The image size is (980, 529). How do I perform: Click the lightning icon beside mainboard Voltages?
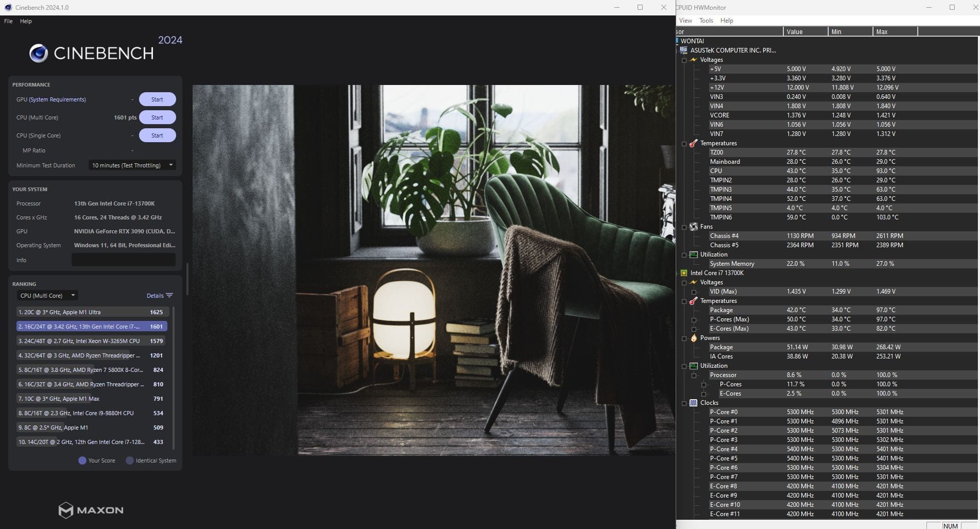click(694, 60)
